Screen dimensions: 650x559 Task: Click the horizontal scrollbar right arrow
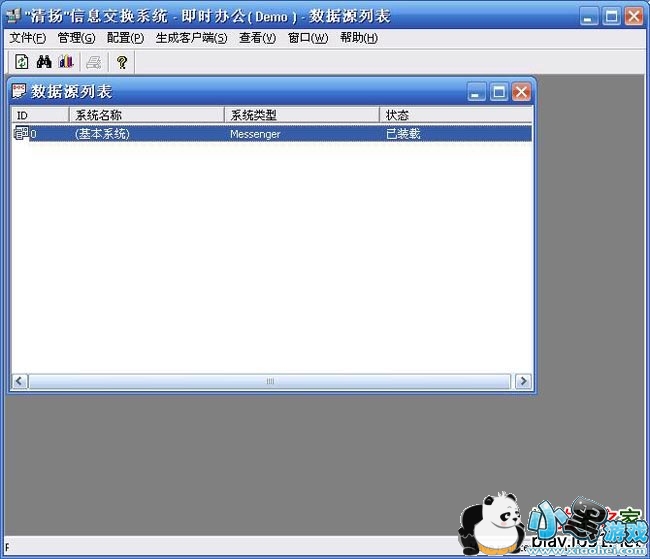coord(522,381)
